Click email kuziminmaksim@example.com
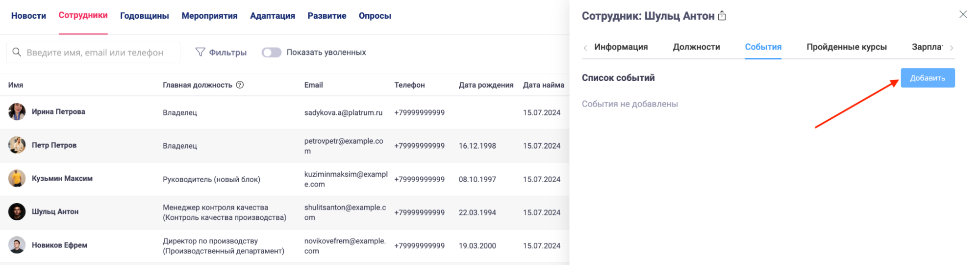 (346, 179)
